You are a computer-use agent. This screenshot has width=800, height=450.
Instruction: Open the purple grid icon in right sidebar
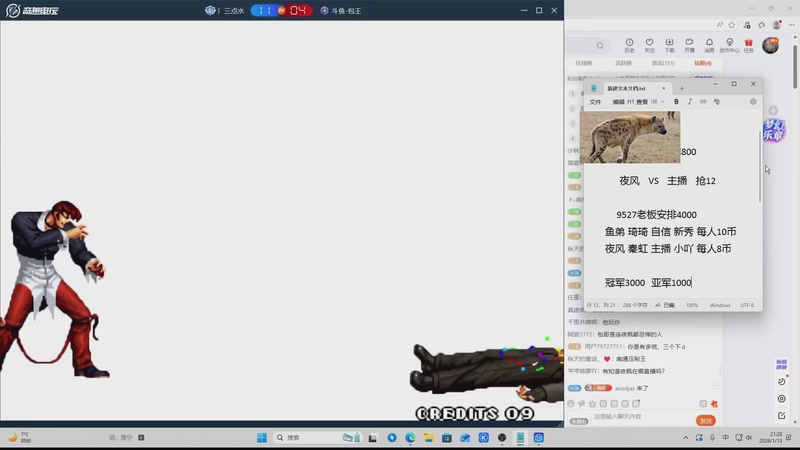(x=782, y=364)
